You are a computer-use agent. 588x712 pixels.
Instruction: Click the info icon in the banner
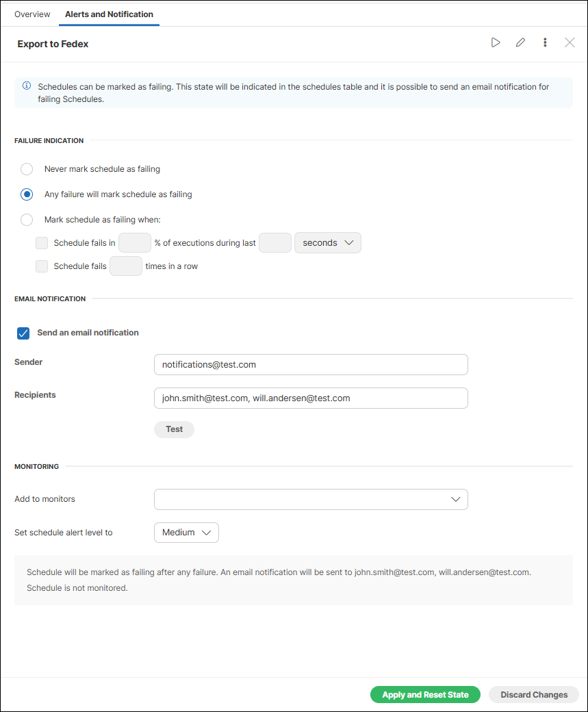coord(26,85)
